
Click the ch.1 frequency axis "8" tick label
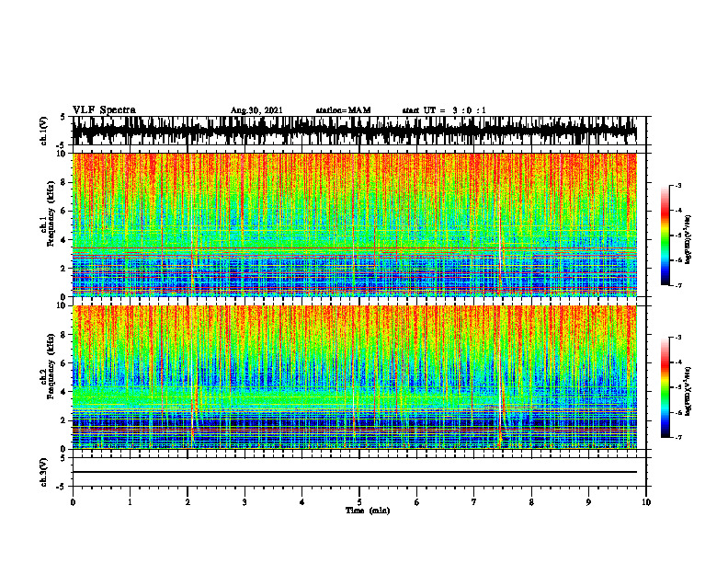[x=63, y=182]
